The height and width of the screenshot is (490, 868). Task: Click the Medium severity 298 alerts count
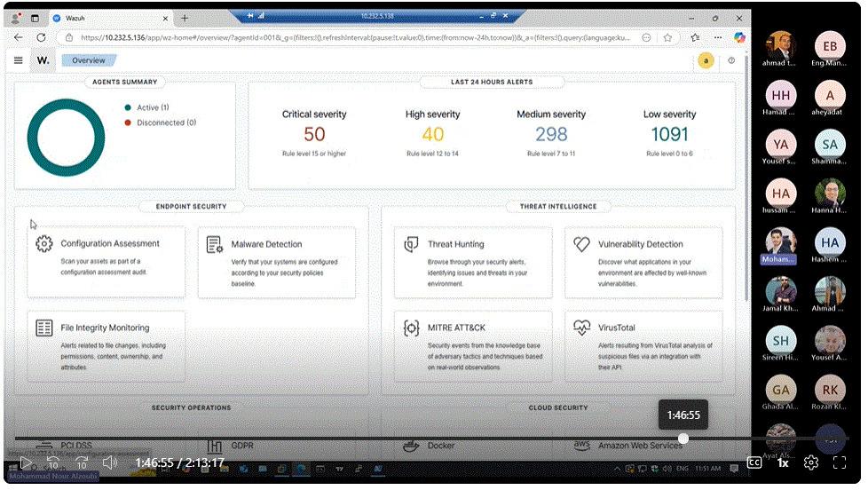click(551, 134)
